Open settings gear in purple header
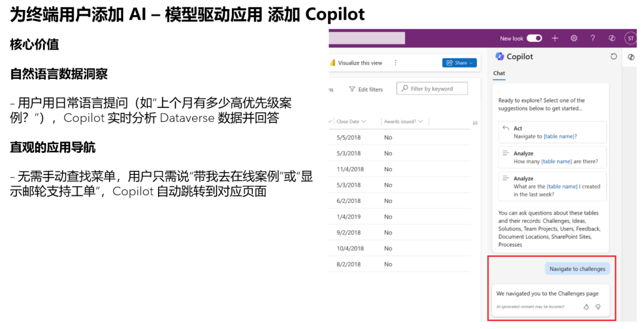The width and height of the screenshot is (644, 329). point(574,38)
